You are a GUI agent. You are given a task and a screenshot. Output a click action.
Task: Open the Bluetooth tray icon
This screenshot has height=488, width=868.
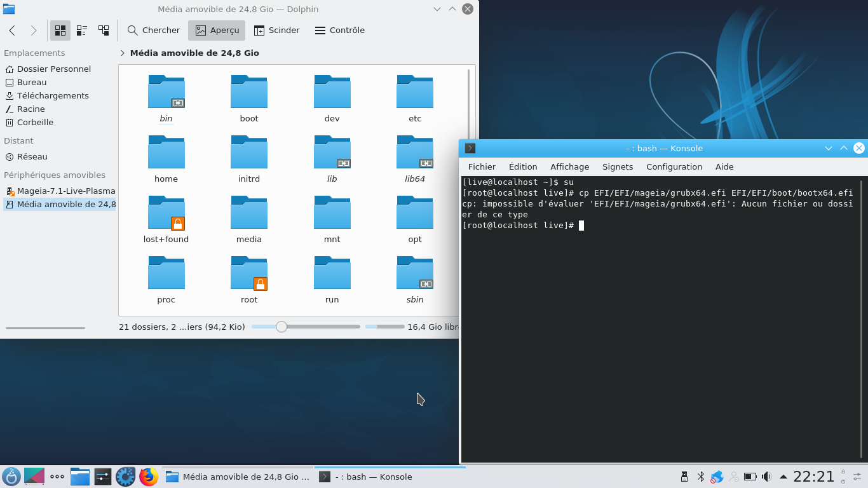pyautogui.click(x=701, y=477)
